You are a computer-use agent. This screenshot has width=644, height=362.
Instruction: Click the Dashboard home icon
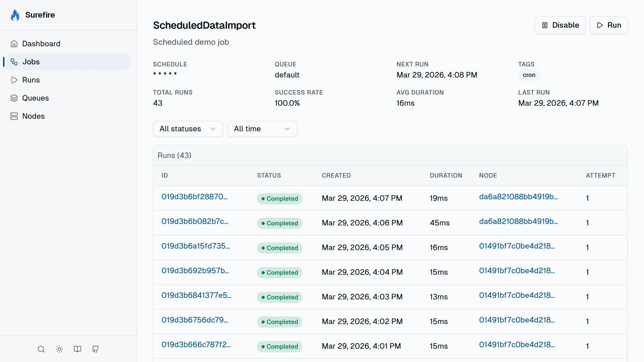pyautogui.click(x=14, y=44)
